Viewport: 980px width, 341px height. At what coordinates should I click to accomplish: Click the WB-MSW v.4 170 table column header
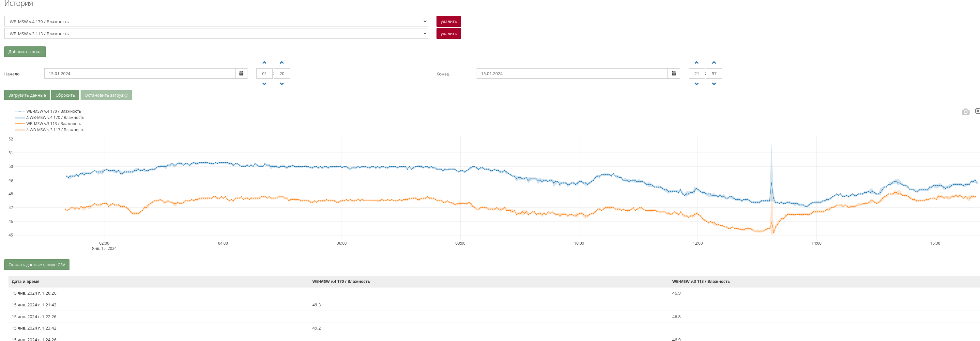click(341, 282)
